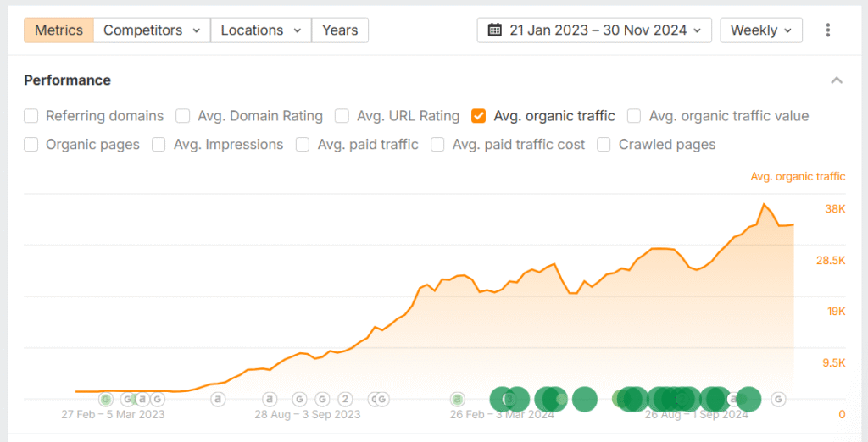Screen dimensions: 868x442
Task: Open the three-dot more options menu
Action: point(827,30)
